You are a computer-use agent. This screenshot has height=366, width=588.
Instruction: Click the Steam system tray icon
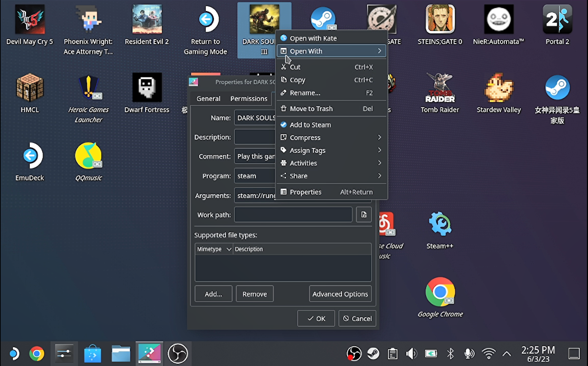point(373,354)
